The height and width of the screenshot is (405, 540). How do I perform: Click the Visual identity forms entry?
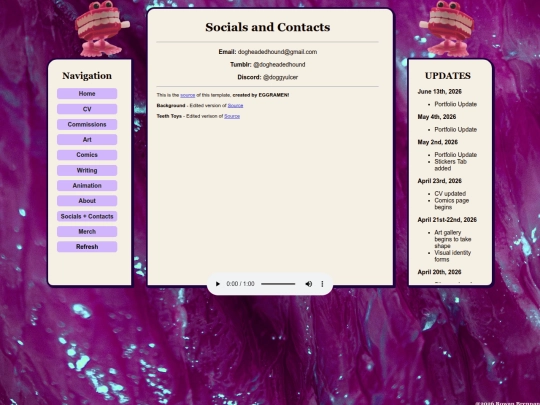[453, 256]
